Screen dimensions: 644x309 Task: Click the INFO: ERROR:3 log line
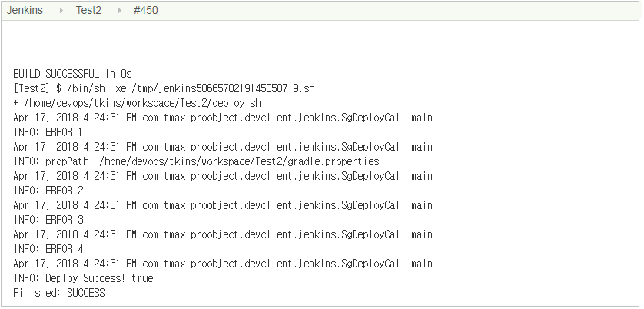48,220
